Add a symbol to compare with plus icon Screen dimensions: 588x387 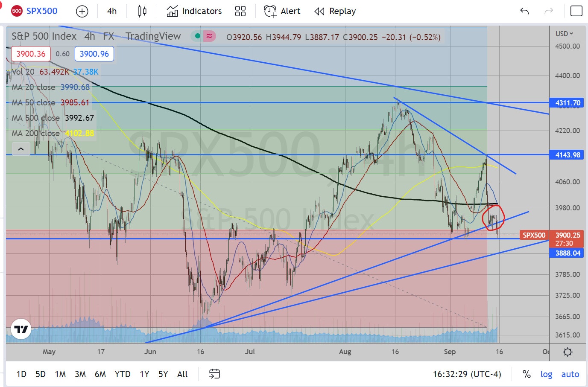click(82, 11)
